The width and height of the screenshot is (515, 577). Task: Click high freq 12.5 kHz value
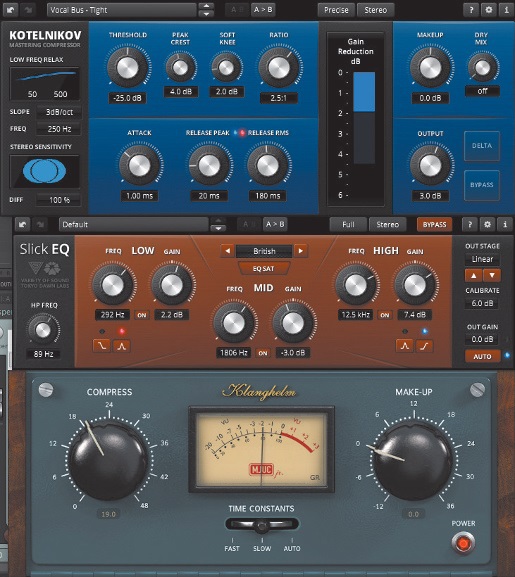(356, 315)
